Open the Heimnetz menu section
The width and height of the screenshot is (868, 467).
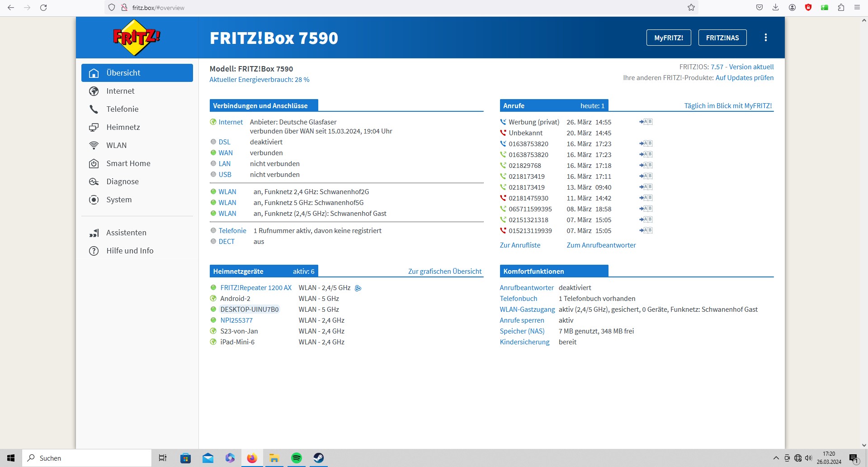[137, 127]
